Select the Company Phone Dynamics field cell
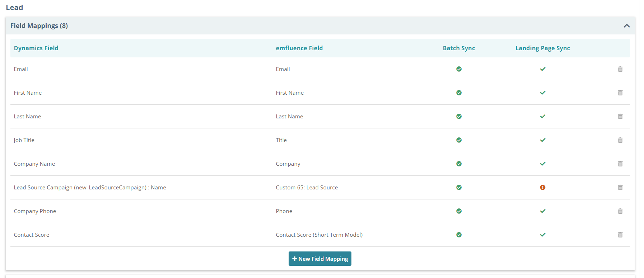Image resolution: width=644 pixels, height=278 pixels. click(35, 211)
